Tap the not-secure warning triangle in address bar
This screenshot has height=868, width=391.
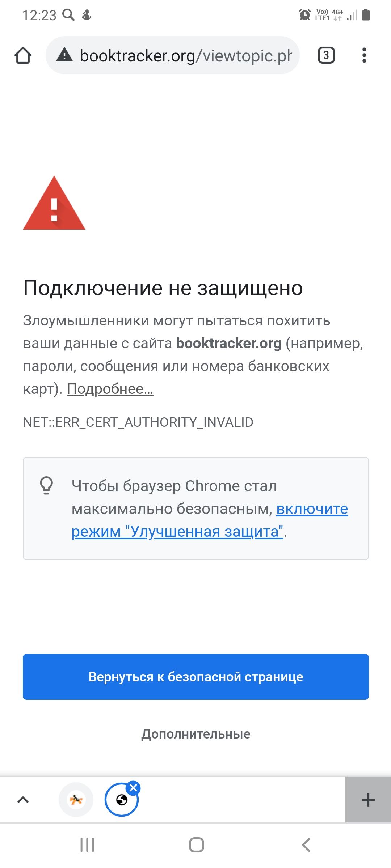click(x=65, y=55)
